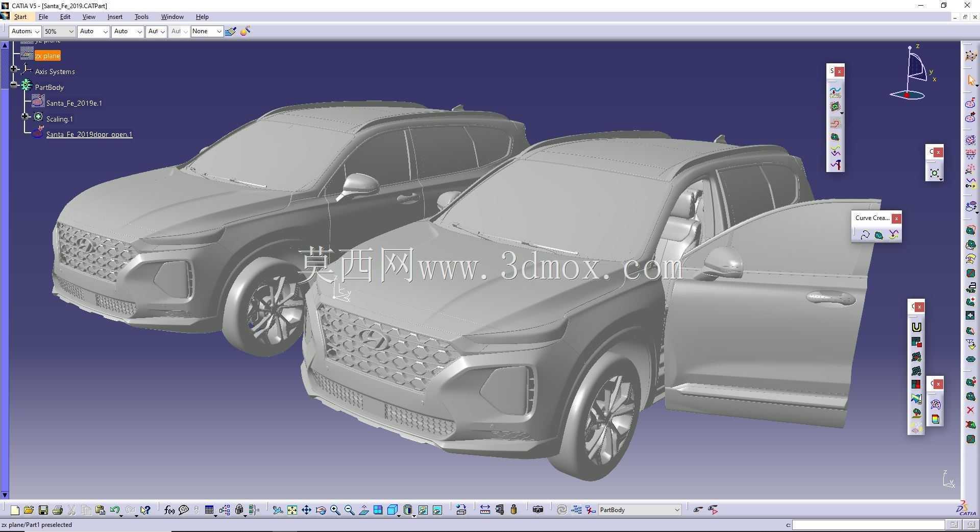The image size is (980, 532).
Task: Select Santa_Fe_2019door_open.1 in the tree
Action: tap(89, 134)
